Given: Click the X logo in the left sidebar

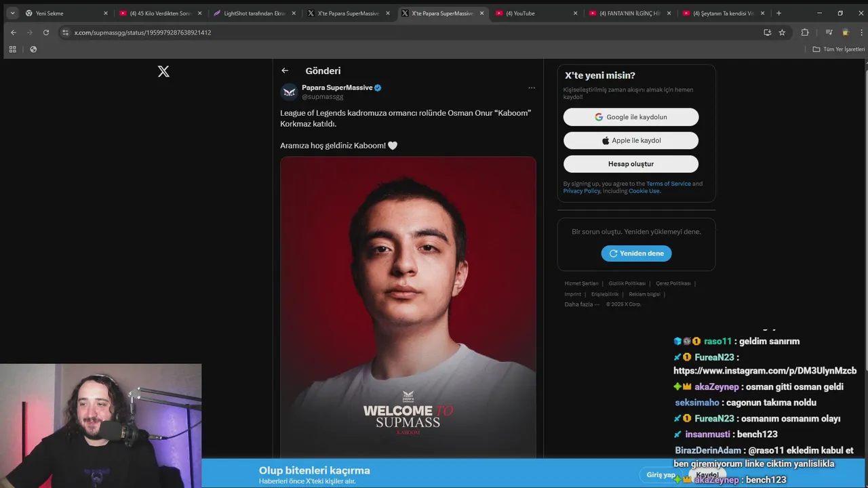Looking at the screenshot, I should 163,71.
